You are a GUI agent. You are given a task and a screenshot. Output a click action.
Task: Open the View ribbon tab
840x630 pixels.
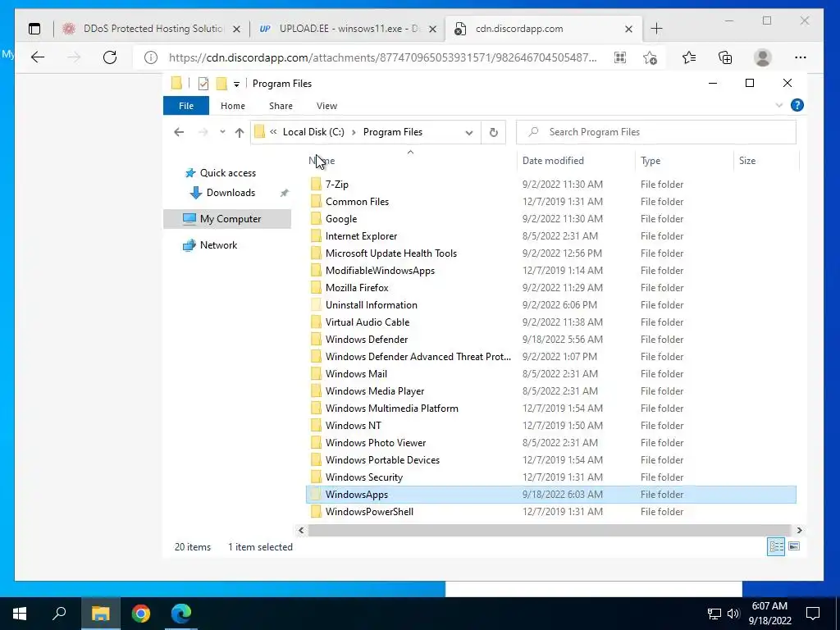(326, 106)
